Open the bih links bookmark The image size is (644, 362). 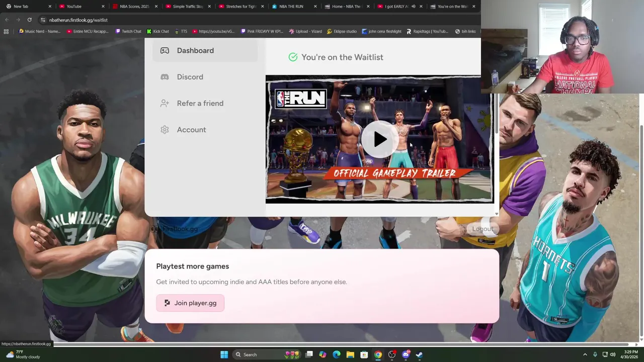465,31
